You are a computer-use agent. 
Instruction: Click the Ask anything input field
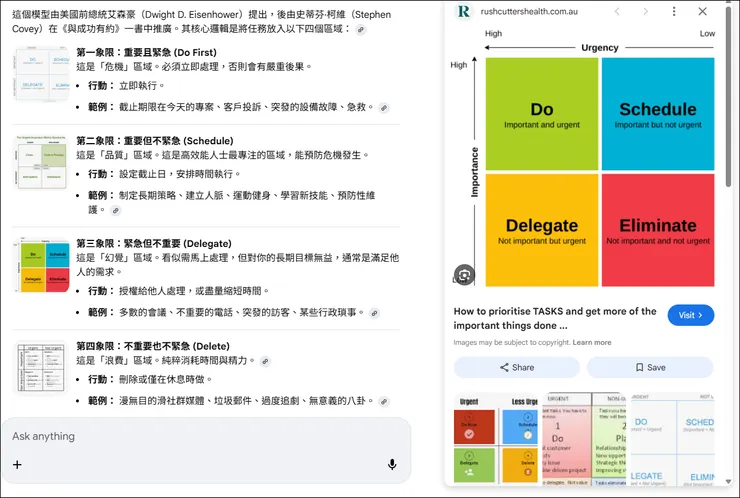pyautogui.click(x=206, y=436)
